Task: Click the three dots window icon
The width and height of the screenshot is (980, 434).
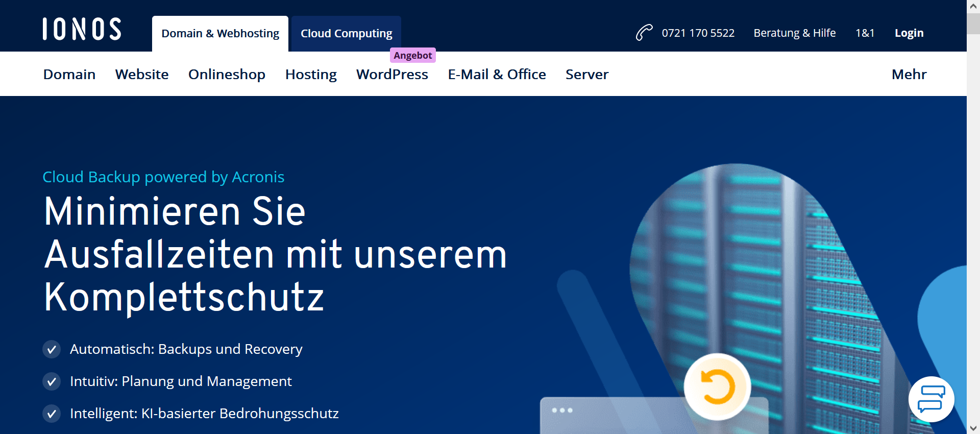Action: tap(562, 411)
